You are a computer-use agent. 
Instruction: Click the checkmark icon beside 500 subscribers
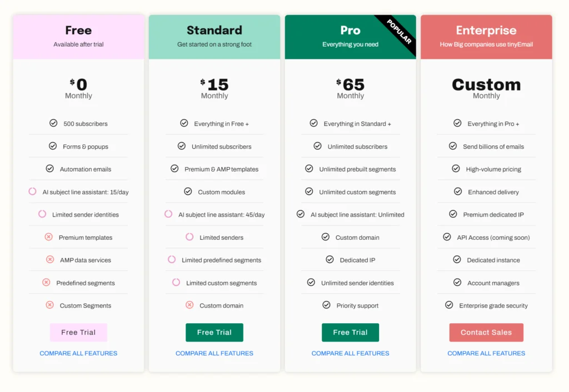pos(53,123)
